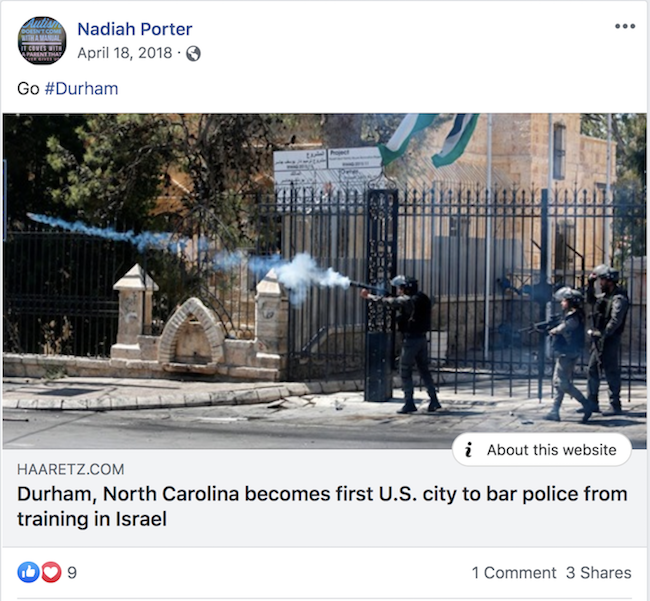Click the April 18, 2018 timestamp
The image size is (650, 601).
click(x=124, y=53)
